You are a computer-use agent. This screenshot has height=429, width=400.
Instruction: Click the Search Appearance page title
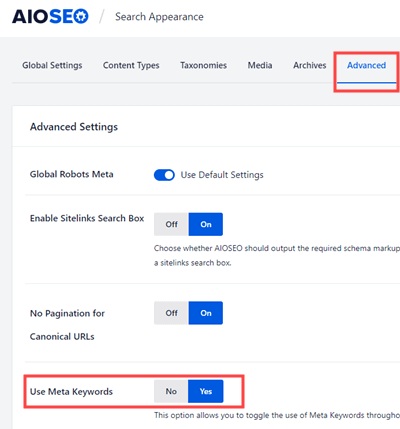pos(159,17)
